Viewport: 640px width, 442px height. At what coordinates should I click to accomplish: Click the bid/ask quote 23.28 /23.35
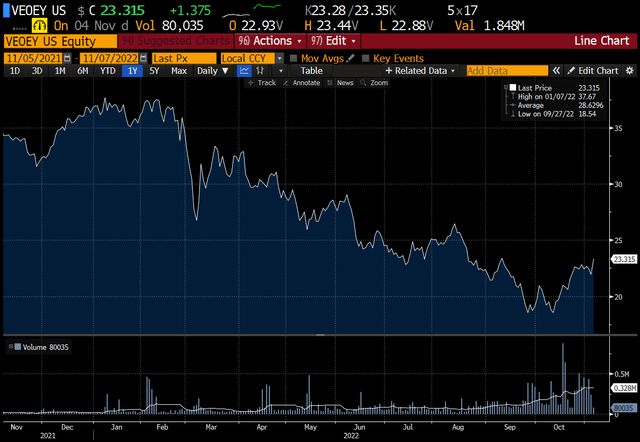click(x=350, y=10)
